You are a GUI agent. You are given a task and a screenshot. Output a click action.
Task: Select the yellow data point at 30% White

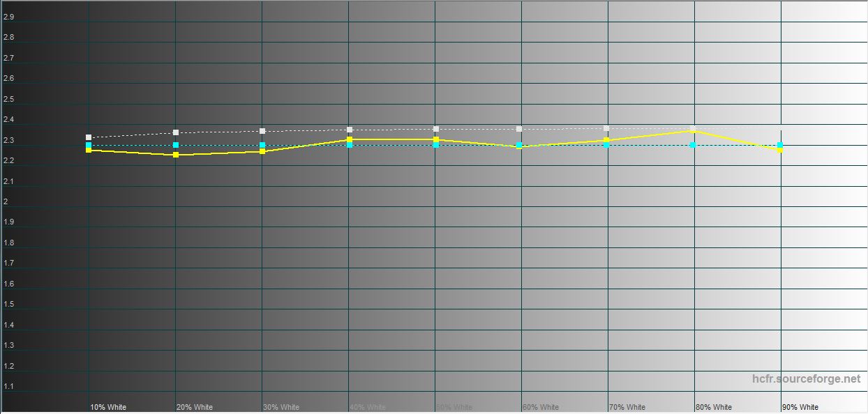pos(262,151)
